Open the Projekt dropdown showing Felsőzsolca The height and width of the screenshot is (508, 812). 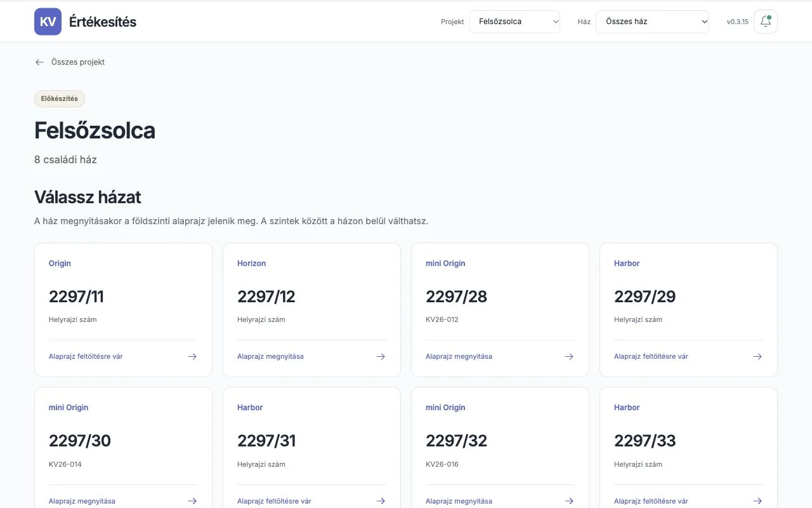coord(514,22)
